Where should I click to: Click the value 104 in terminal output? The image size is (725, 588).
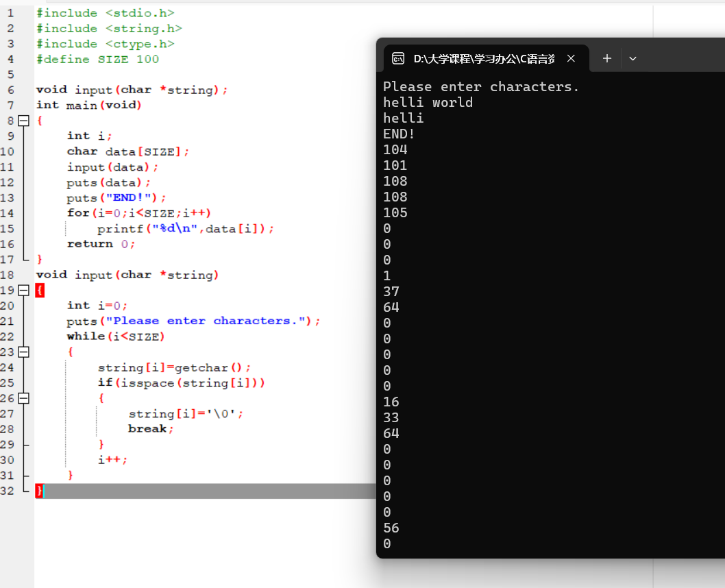[x=395, y=150]
